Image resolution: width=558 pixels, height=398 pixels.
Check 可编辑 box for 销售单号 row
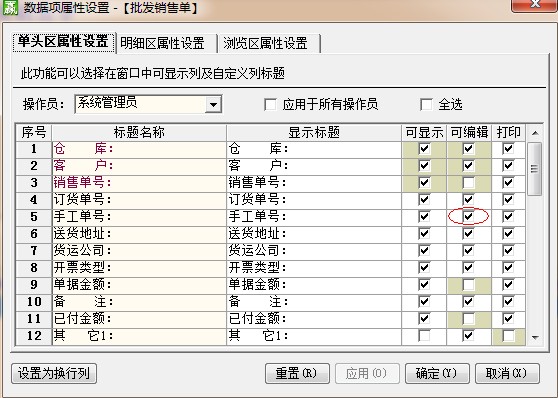pos(468,183)
